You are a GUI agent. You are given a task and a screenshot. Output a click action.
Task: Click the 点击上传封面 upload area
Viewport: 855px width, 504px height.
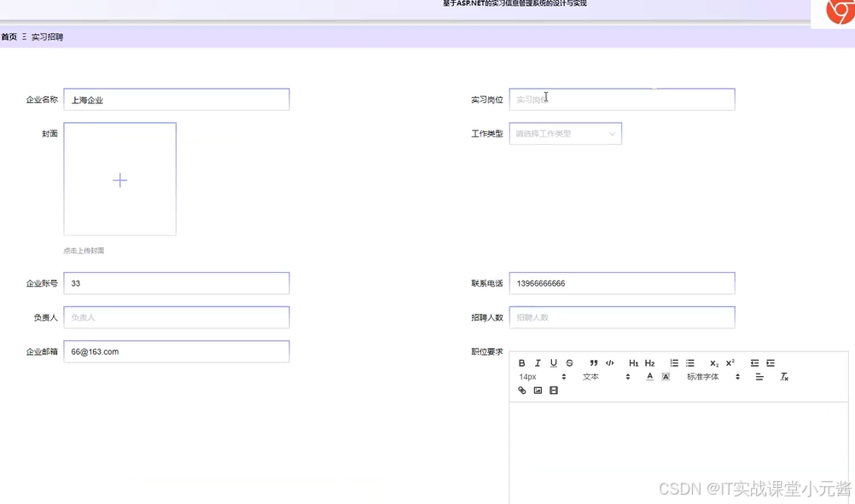(x=119, y=179)
